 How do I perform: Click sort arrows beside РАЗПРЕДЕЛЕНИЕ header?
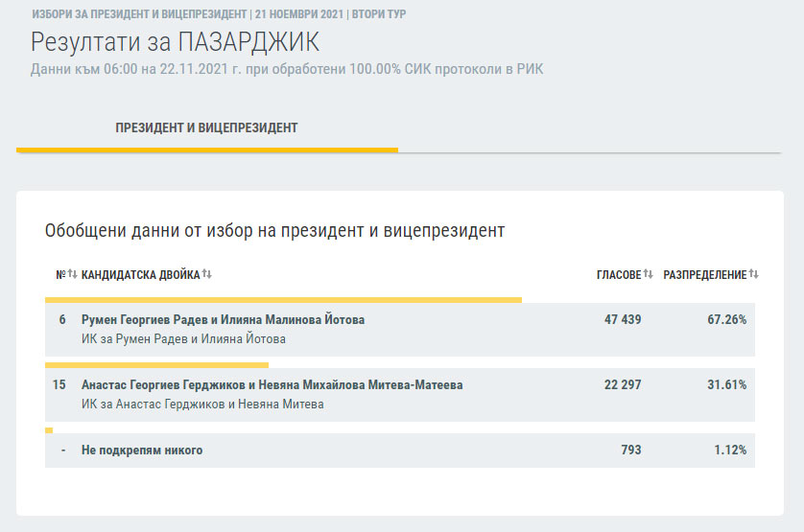coord(754,275)
